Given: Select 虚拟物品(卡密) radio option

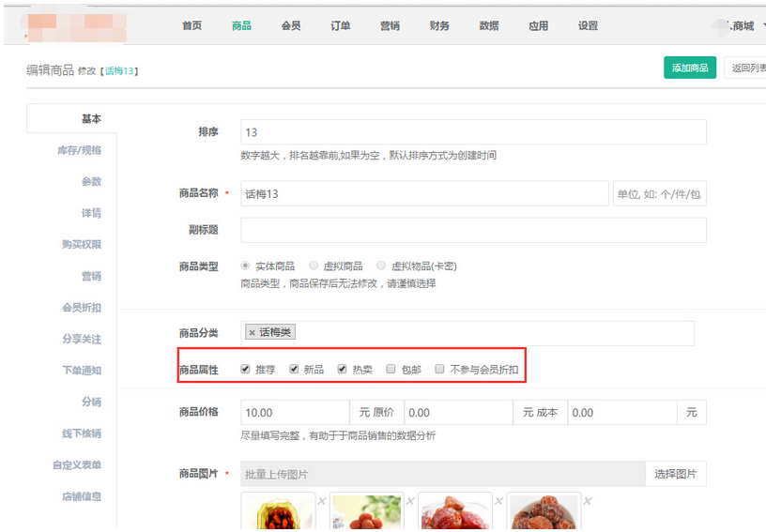Looking at the screenshot, I should point(382,266).
